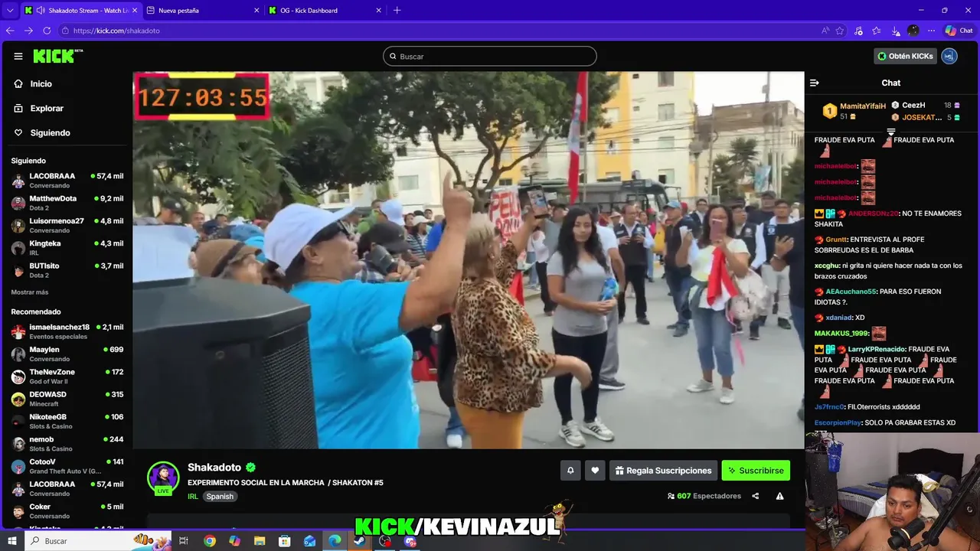
Task: Open ismaelsanchez18 recommended channel
Action: click(67, 331)
